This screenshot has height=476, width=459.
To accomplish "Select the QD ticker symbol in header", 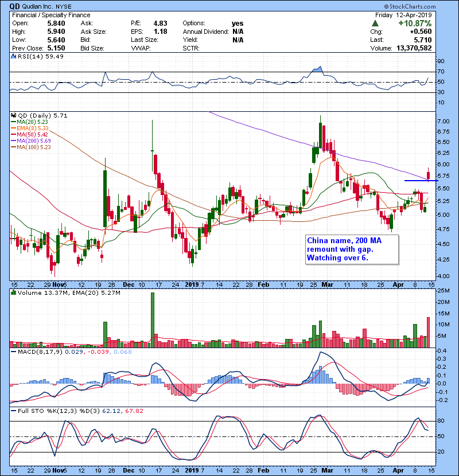I will click(x=14, y=6).
